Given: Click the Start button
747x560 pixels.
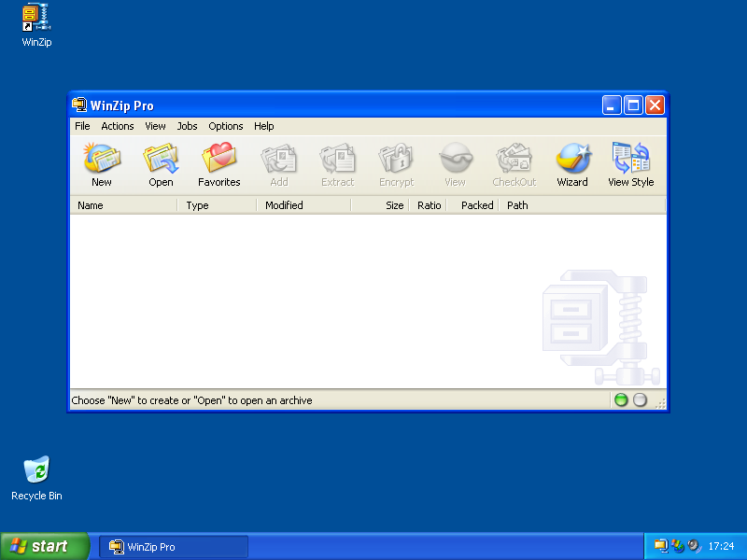Looking at the screenshot, I should (42, 546).
